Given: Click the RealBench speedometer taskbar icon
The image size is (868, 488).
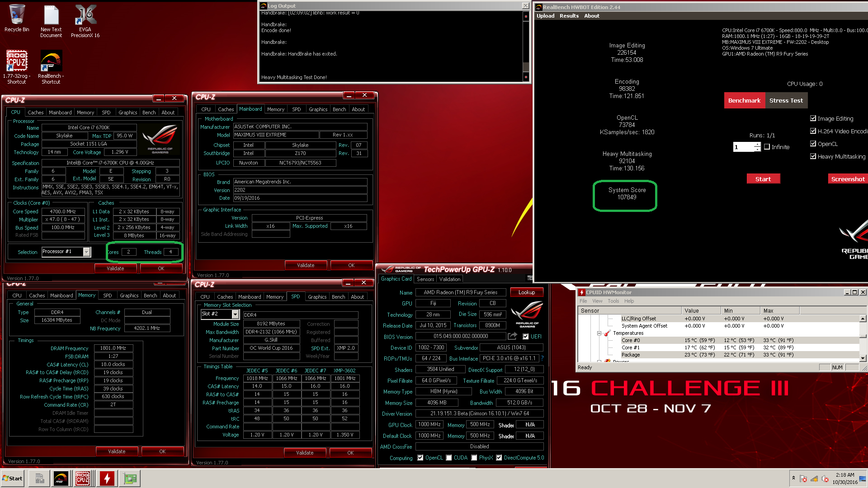Looking at the screenshot, I should pyautogui.click(x=61, y=479).
